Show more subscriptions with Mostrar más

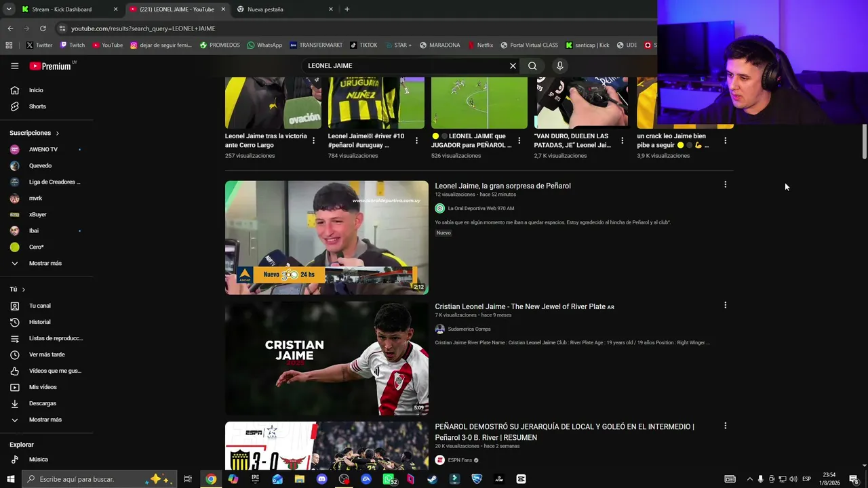tap(46, 263)
